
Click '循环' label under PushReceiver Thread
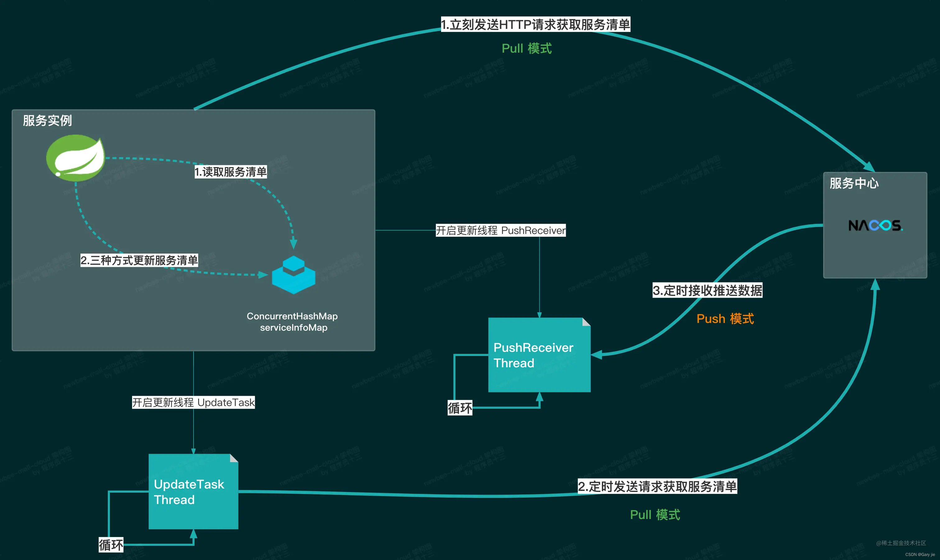click(460, 408)
